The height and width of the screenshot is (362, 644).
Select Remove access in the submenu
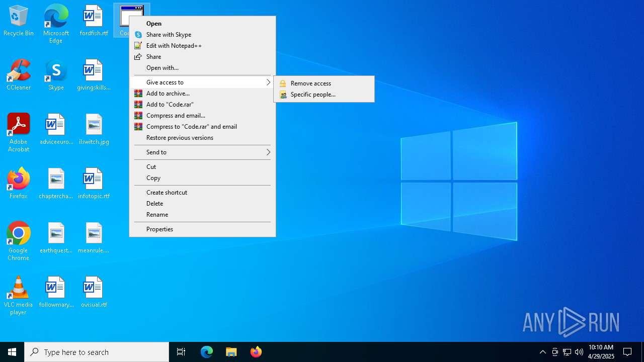(x=324, y=83)
